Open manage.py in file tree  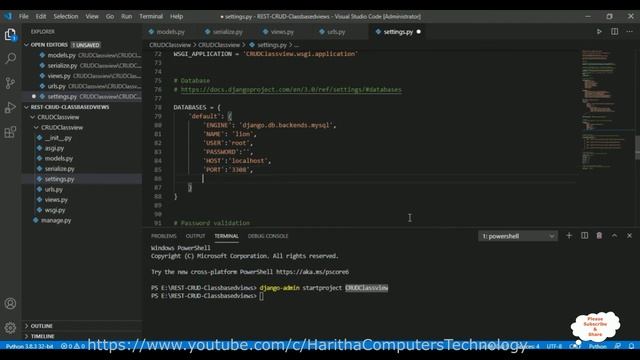(82, 220)
